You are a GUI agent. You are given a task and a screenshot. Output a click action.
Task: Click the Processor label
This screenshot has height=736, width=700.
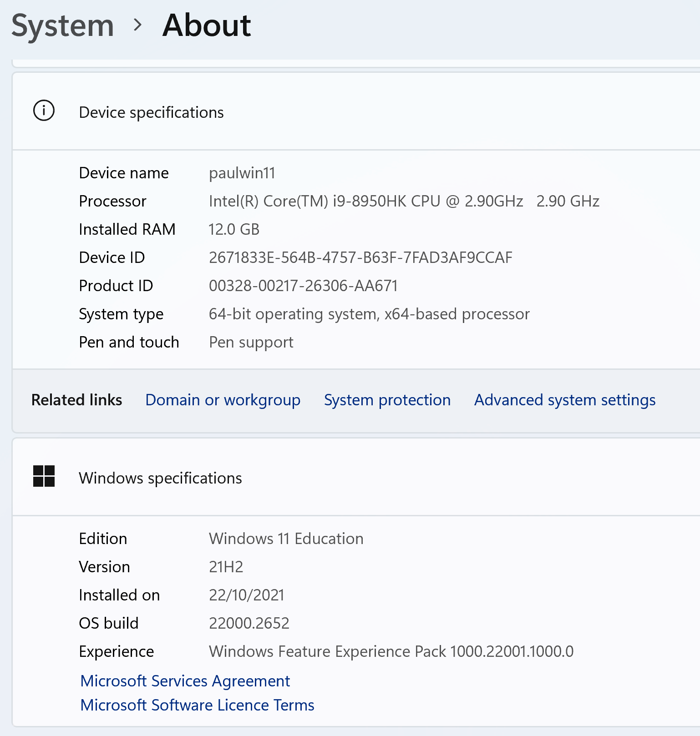coord(112,201)
